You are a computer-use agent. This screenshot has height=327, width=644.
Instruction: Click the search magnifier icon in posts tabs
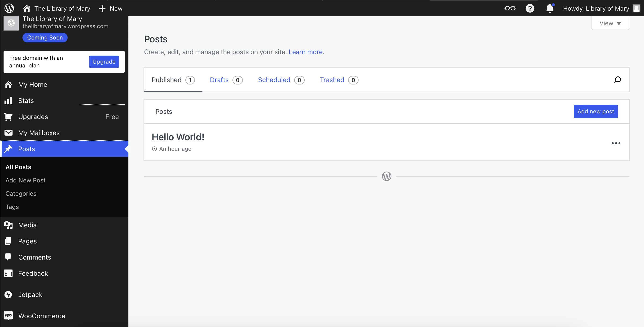click(617, 80)
